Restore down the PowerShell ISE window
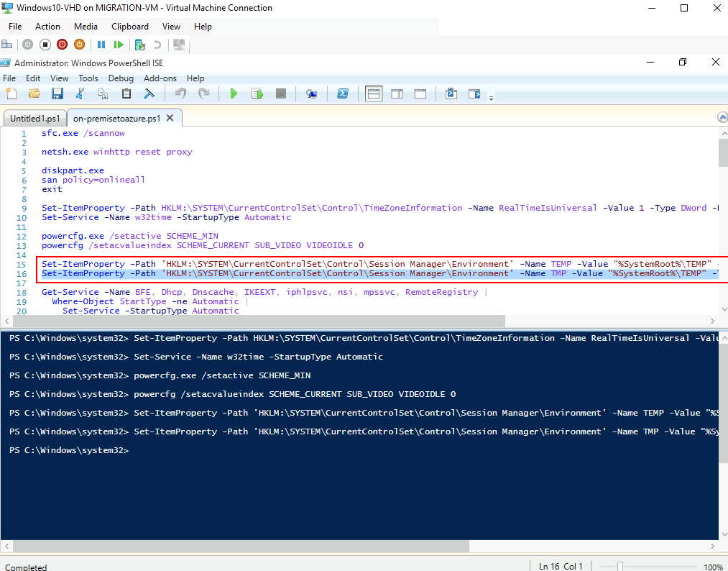 (x=683, y=63)
